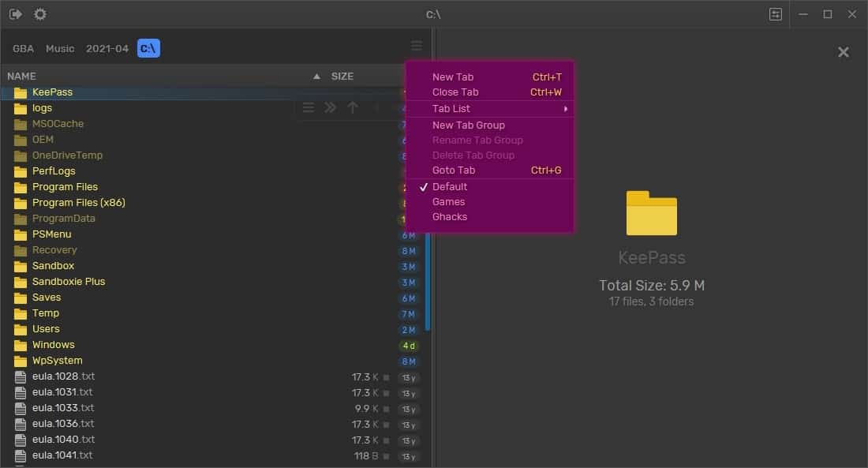This screenshot has width=868, height=468.
Task: Click the dual-pane layout icon near window controls
Action: [775, 13]
